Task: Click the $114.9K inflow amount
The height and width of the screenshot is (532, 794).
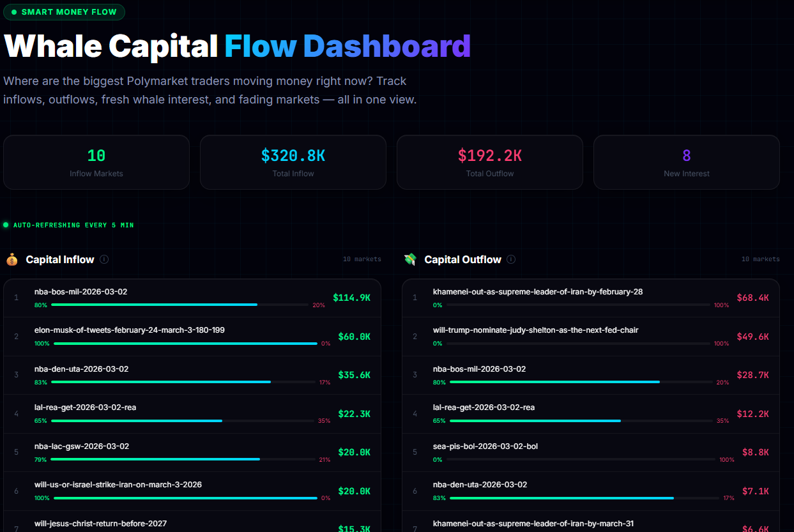Action: (x=351, y=298)
